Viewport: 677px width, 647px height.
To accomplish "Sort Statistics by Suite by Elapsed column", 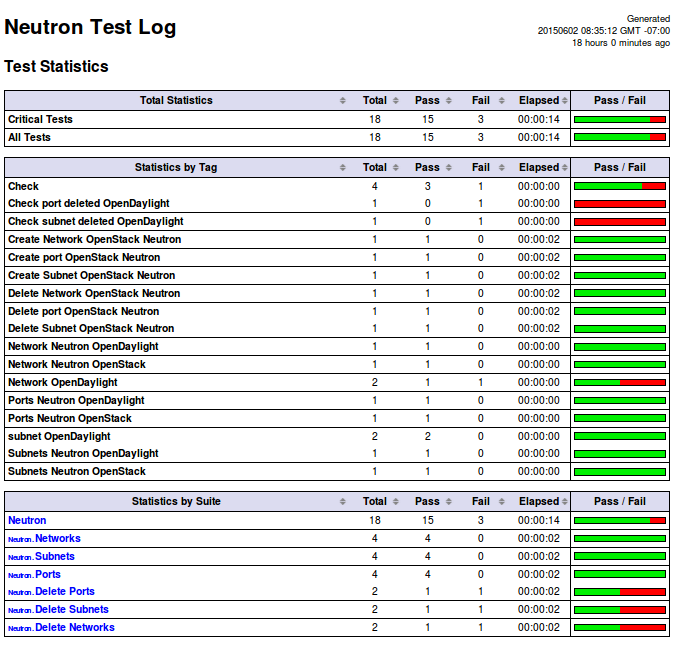I will (x=539, y=502).
